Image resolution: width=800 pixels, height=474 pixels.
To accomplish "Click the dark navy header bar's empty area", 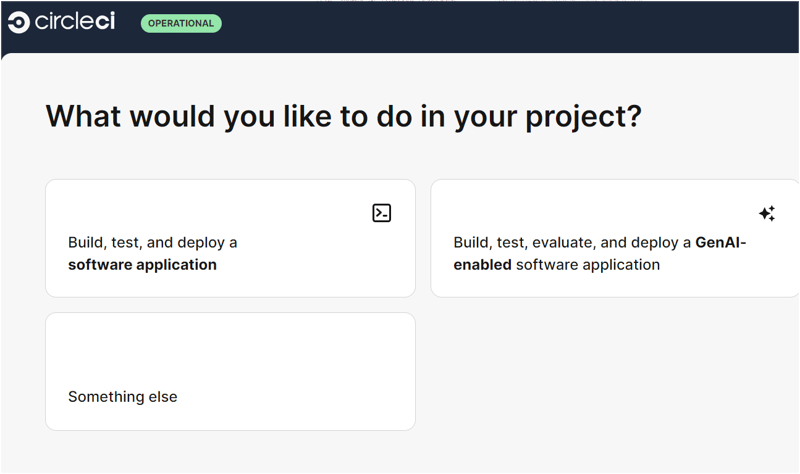I will 510,26.
